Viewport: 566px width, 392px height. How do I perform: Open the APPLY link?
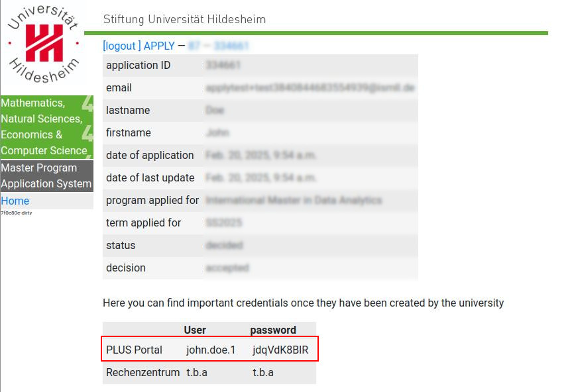(x=159, y=46)
